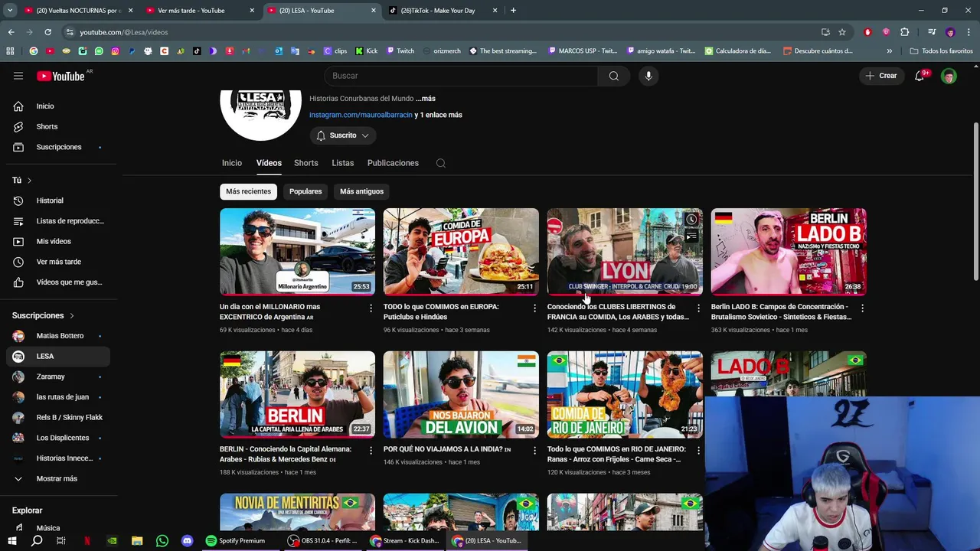This screenshot has width=980, height=551.
Task: Expand the Suscripciones section header
Action: 43,315
